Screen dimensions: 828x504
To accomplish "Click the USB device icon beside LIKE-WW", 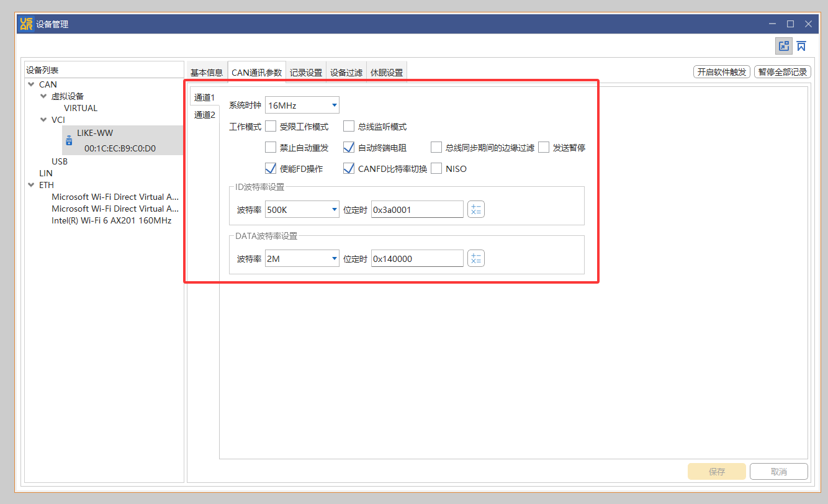I will (69, 140).
